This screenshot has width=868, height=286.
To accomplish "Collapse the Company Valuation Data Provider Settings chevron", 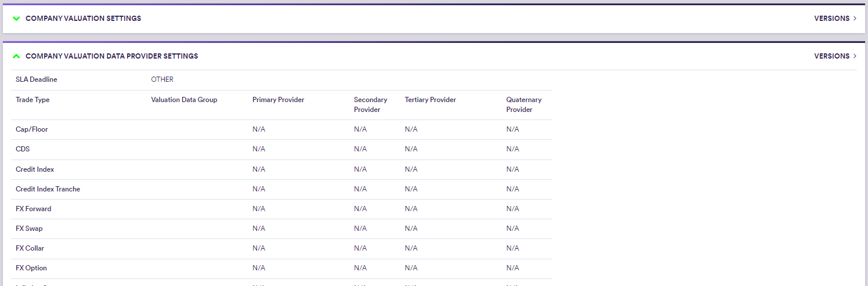I will (16, 56).
